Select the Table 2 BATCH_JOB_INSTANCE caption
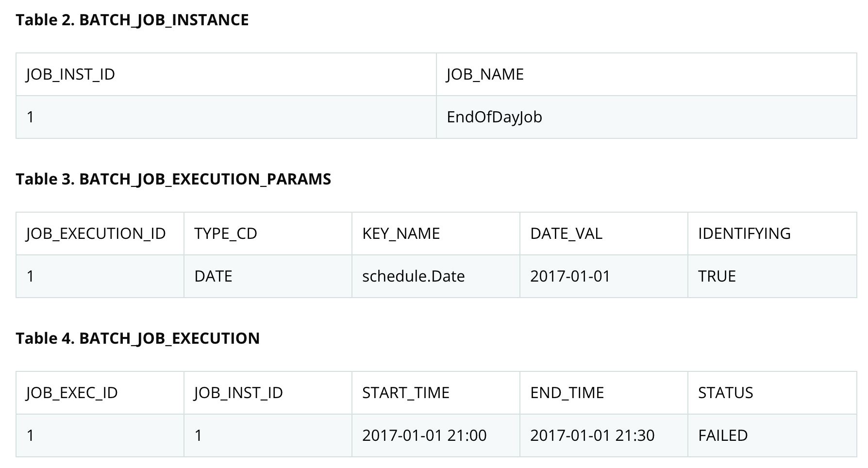Screen dimensions: 868x468 point(132,20)
